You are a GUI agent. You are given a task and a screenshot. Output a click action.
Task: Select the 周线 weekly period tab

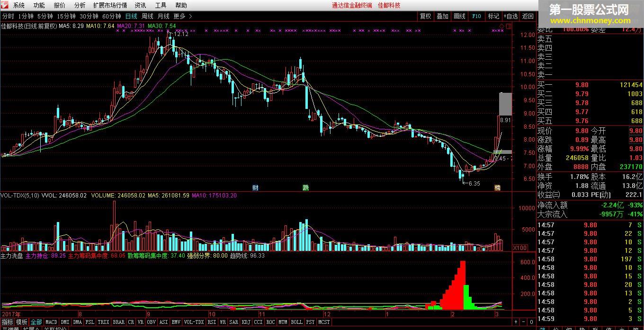click(147, 16)
